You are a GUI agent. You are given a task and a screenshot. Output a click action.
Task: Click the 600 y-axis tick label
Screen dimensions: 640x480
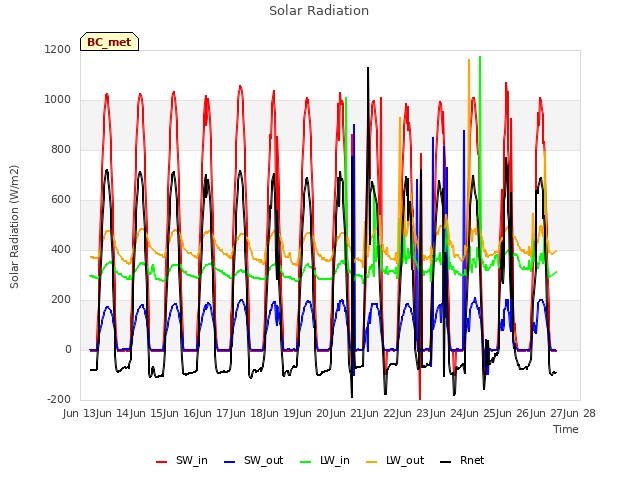[61, 200]
